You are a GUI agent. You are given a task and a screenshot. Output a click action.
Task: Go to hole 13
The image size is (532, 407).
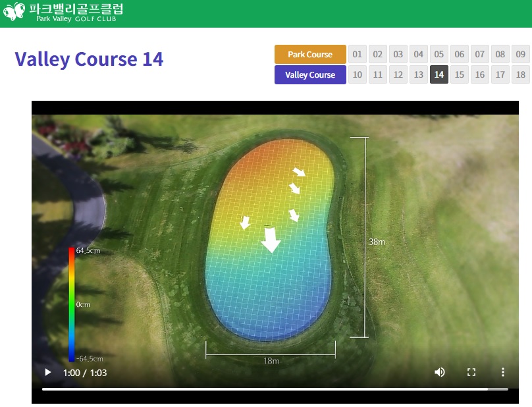[418, 74]
